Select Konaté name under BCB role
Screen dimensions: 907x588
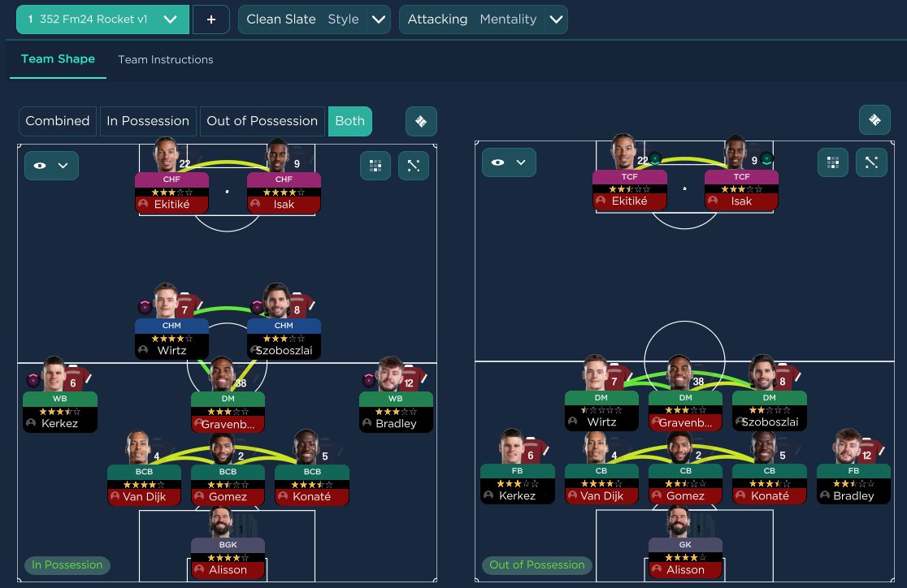coord(312,497)
